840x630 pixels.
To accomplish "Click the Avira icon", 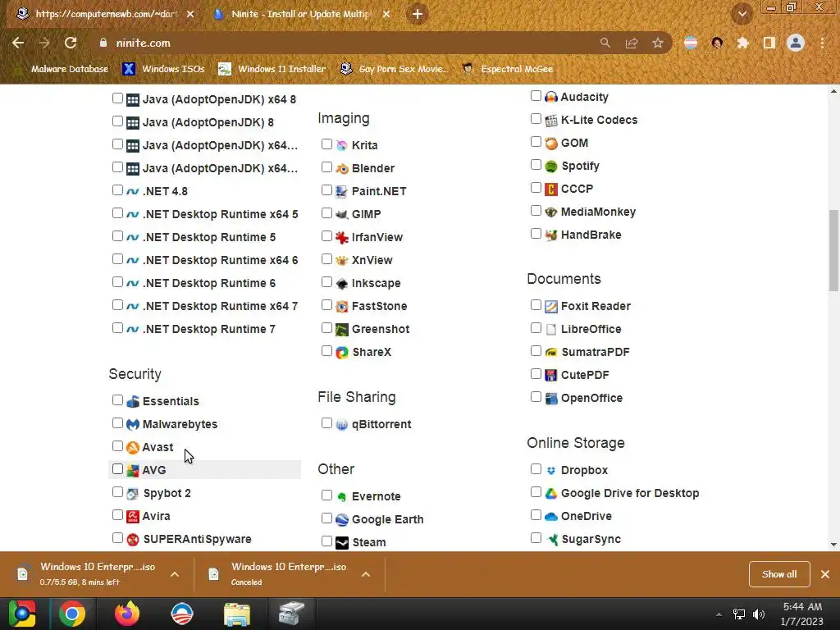I will coord(132,517).
